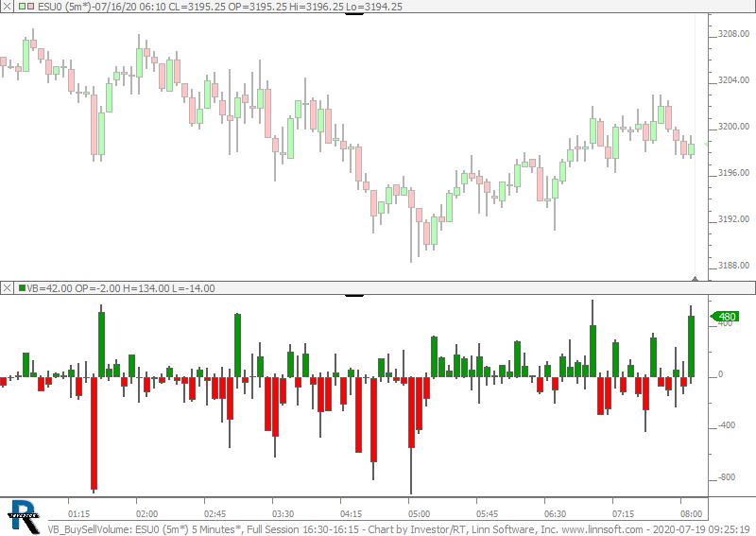Click the 03:30 time axis label

click(283, 514)
